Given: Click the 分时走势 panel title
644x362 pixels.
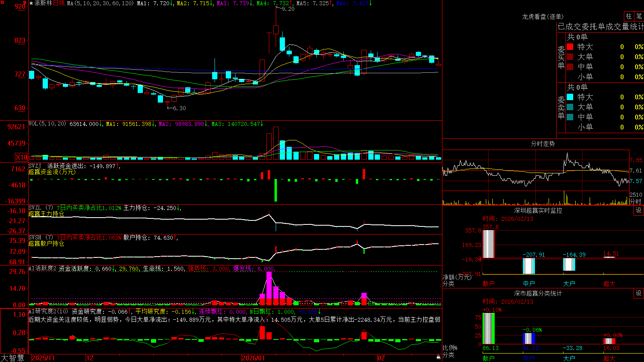Looking at the screenshot, I should click(543, 144).
